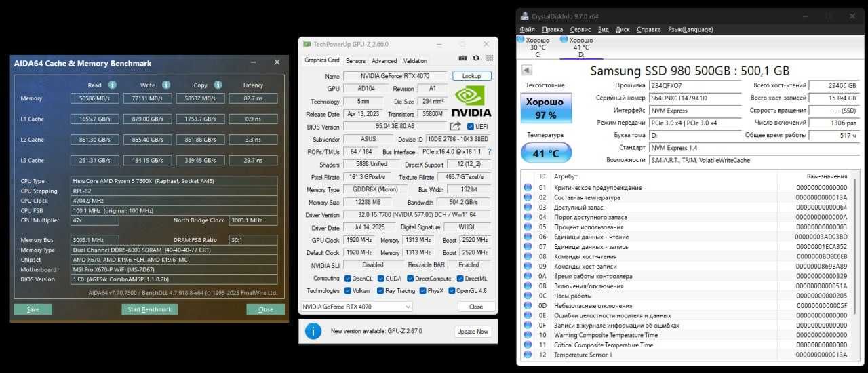The width and height of the screenshot is (868, 373).
Task: Click the status orb for attribute 0C
Action: (528, 296)
